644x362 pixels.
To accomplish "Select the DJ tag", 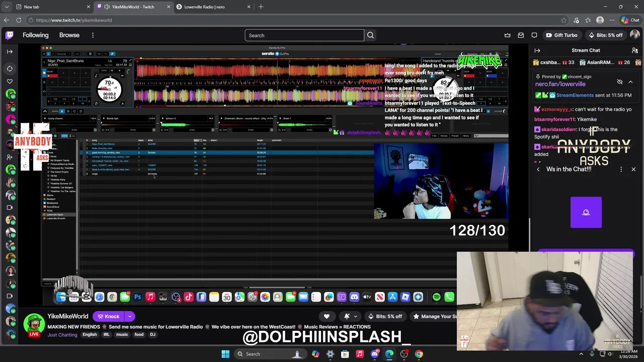I will [x=152, y=334].
